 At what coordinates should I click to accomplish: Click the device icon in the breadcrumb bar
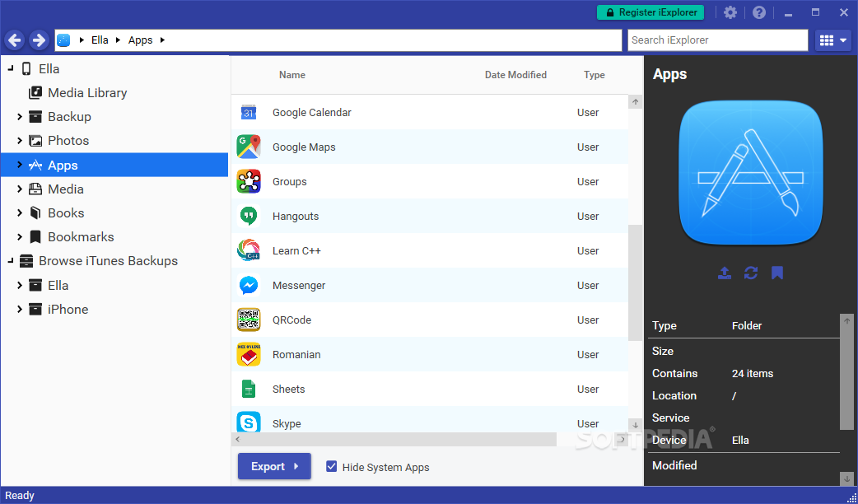click(63, 40)
